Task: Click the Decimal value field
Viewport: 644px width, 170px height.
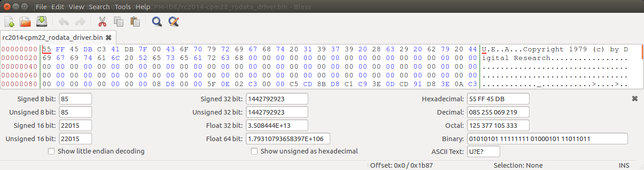Action: pos(498,112)
